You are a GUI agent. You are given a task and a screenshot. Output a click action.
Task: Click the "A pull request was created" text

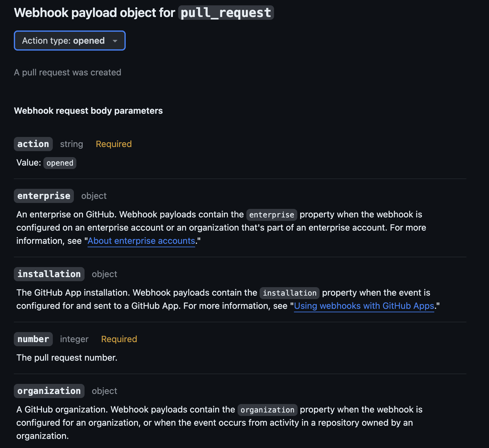68,73
